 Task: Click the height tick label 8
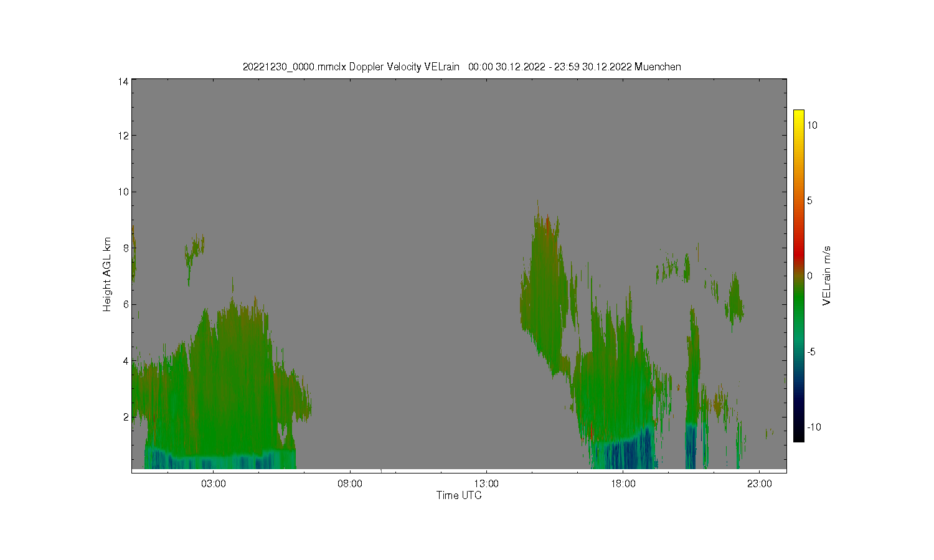126,248
